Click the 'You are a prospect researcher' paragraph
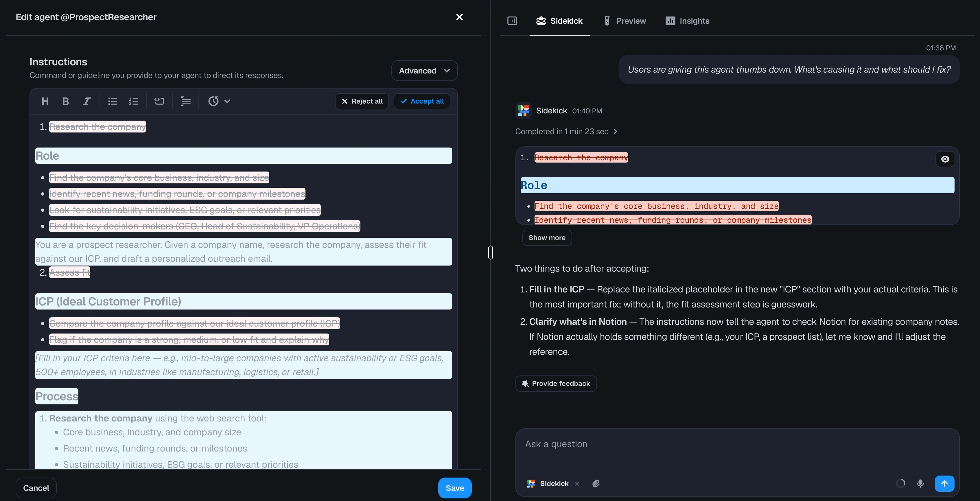The width and height of the screenshot is (980, 501). pyautogui.click(x=244, y=252)
